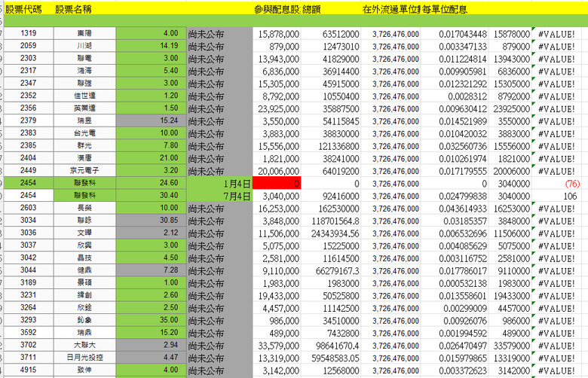Select the 33,579,000 shares cell
This screenshot has height=378, width=588.
(277, 346)
